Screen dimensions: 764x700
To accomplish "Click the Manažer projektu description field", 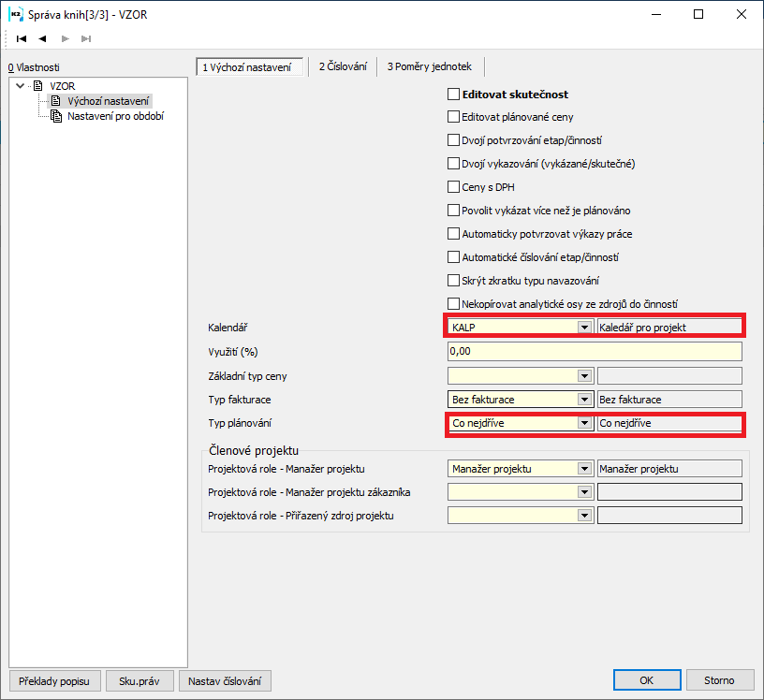I will (669, 469).
